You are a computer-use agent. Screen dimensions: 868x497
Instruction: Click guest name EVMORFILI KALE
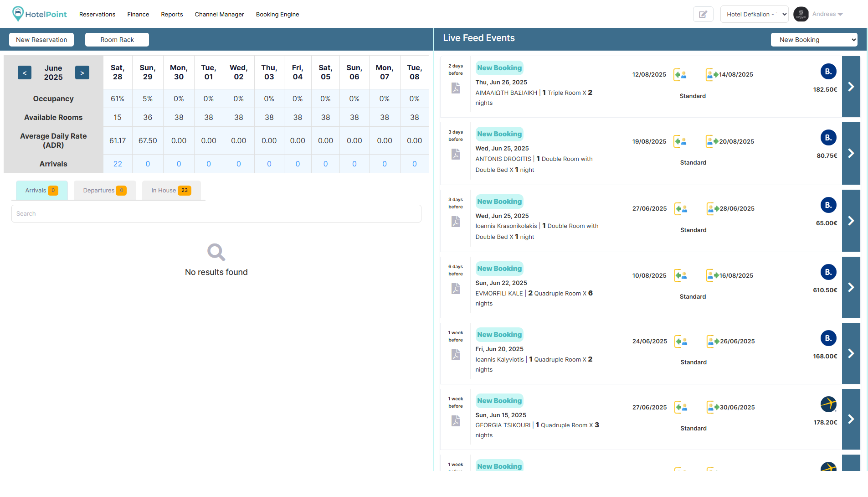(x=499, y=293)
